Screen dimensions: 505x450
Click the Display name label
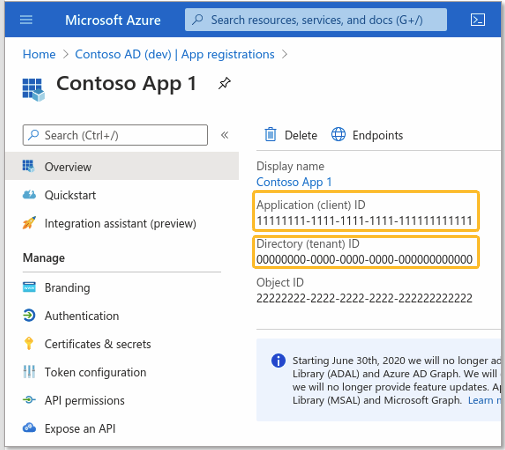290,166
